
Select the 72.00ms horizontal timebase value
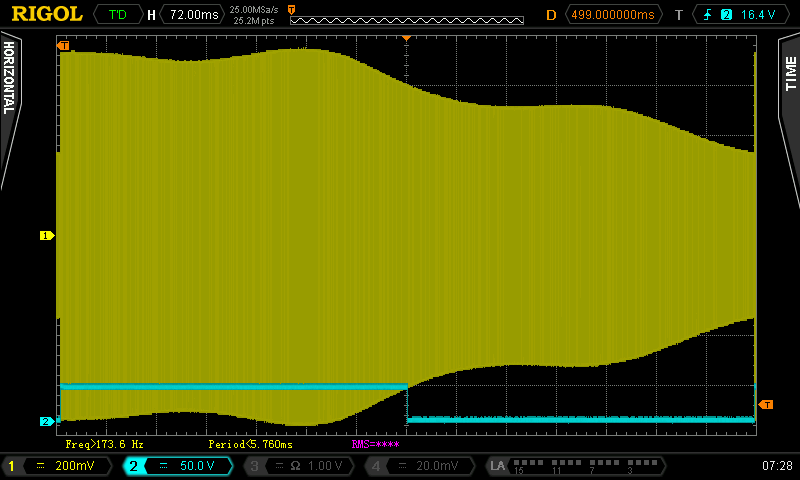coord(194,14)
